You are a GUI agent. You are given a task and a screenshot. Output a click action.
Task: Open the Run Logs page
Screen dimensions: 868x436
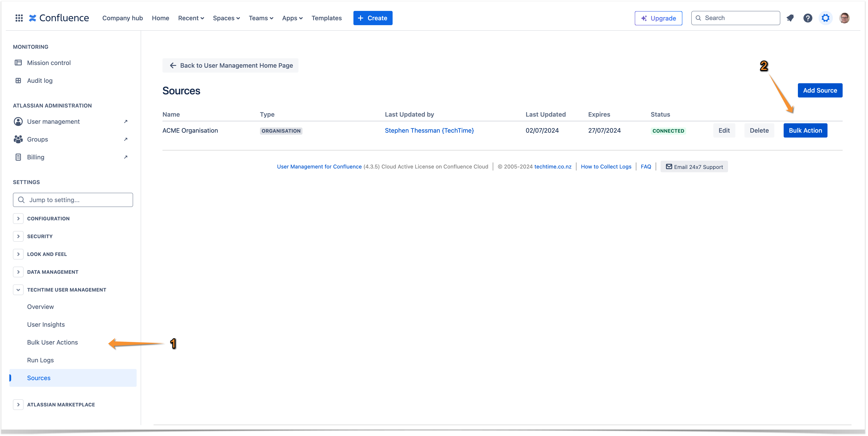tap(41, 360)
